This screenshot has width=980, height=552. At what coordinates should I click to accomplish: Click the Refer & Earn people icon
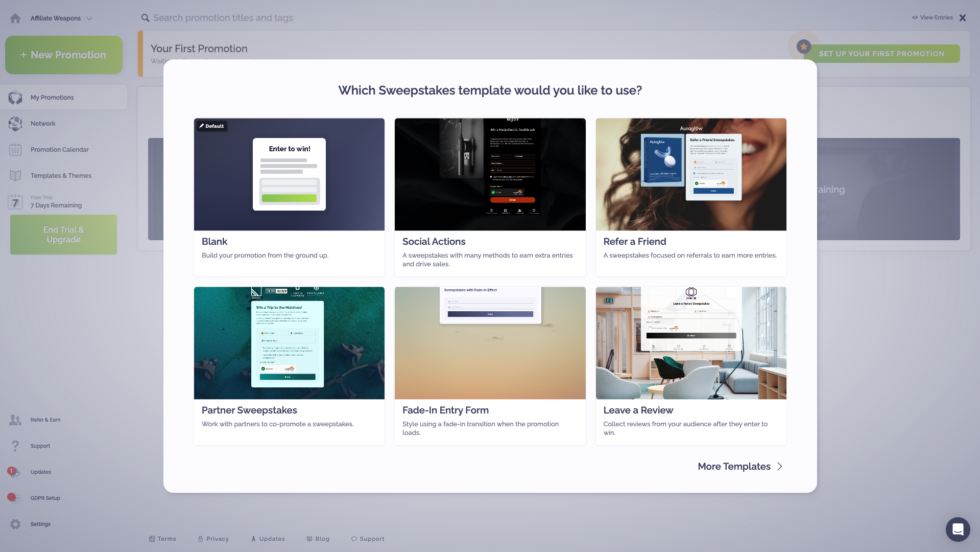[x=15, y=420]
